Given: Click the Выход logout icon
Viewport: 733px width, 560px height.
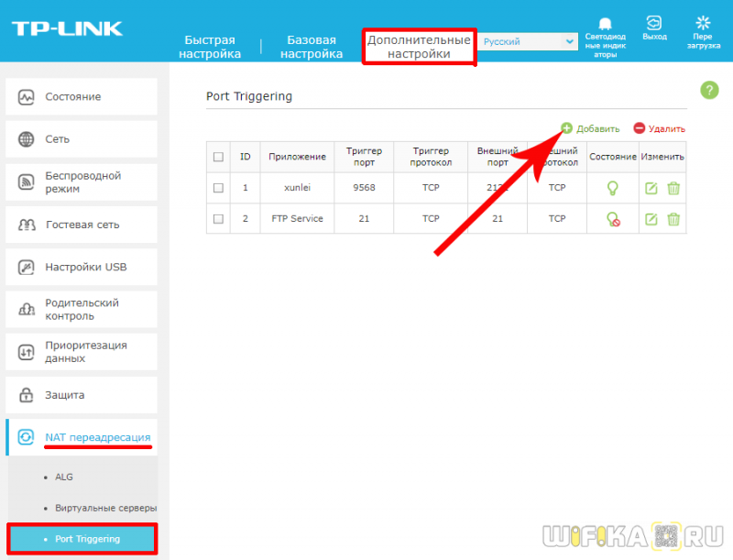Looking at the screenshot, I should click(x=654, y=22).
